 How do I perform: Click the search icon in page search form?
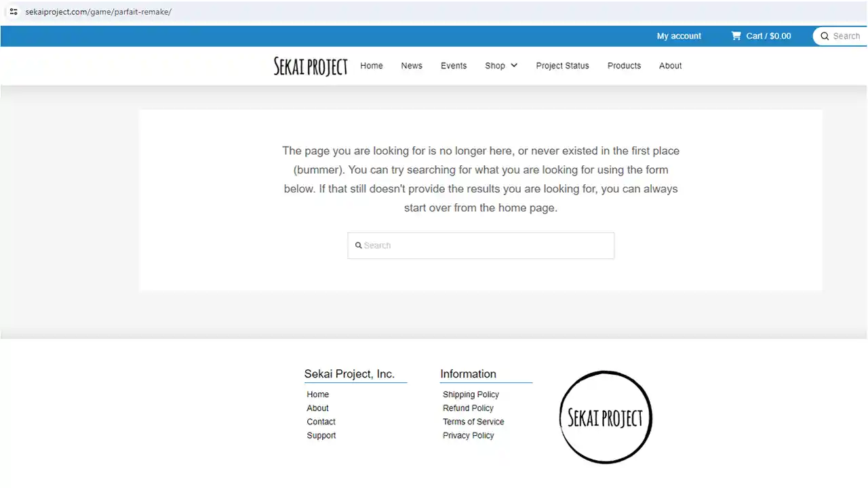pos(359,245)
